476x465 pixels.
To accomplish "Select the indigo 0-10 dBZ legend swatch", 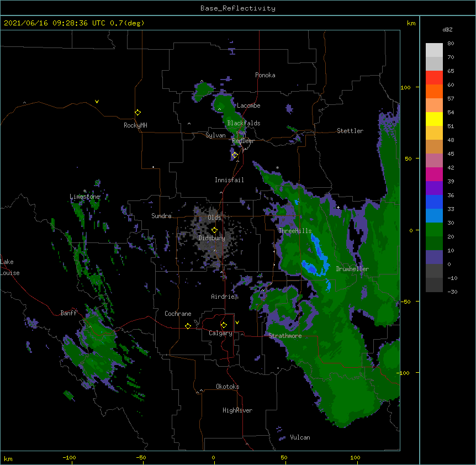I will 434,257.
